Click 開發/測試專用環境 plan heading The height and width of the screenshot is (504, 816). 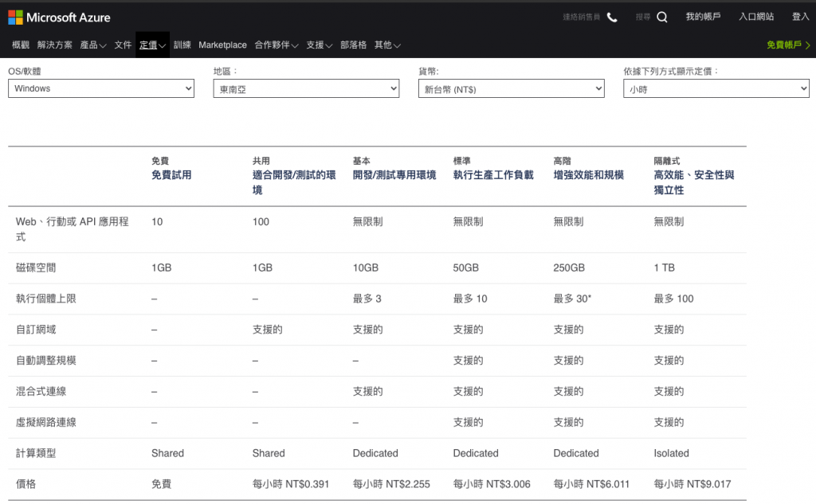click(x=394, y=175)
